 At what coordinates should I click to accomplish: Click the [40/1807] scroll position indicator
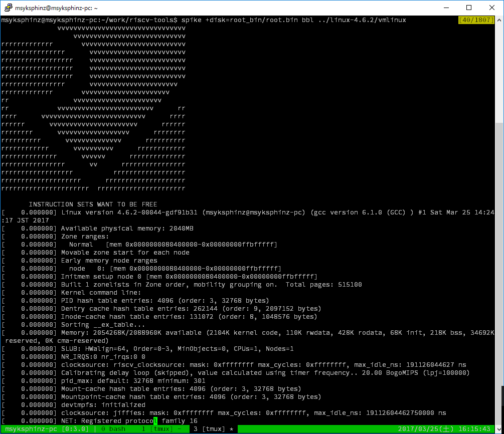pos(476,20)
